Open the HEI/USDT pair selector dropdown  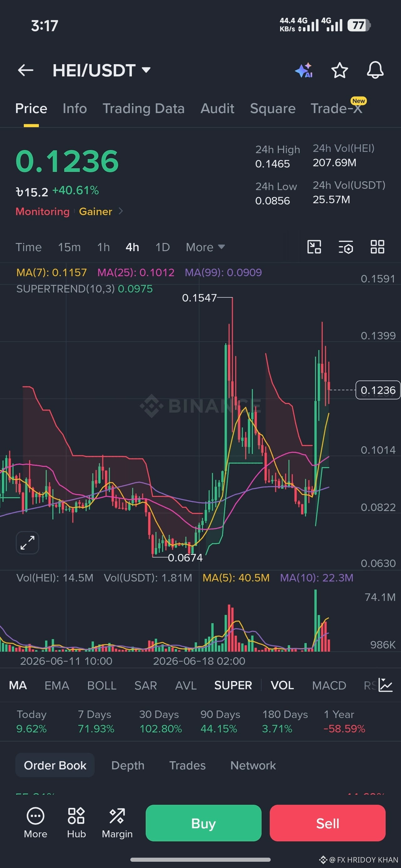pyautogui.click(x=102, y=70)
